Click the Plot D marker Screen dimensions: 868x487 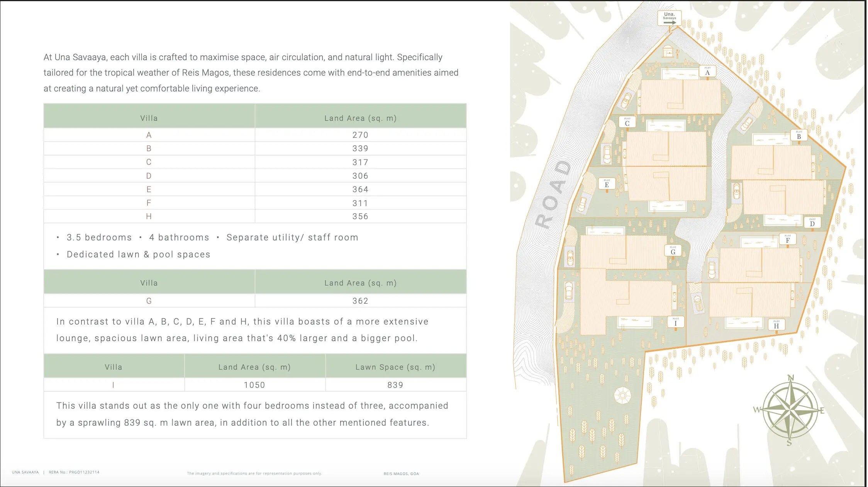[x=812, y=223]
